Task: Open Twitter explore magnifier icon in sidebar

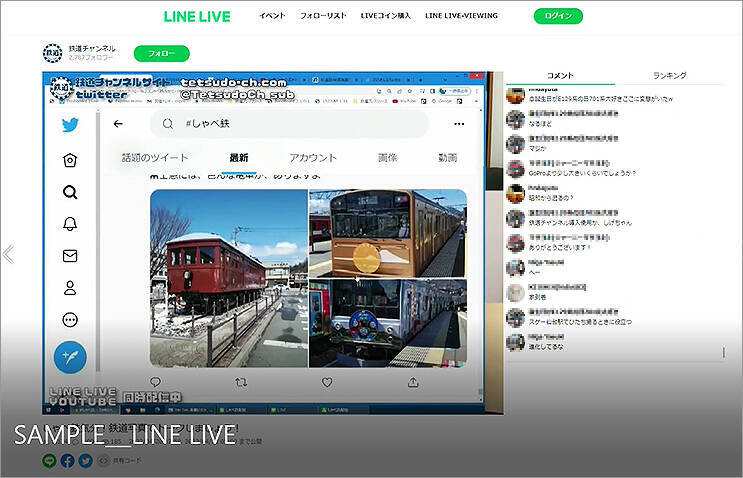Action: coord(70,192)
